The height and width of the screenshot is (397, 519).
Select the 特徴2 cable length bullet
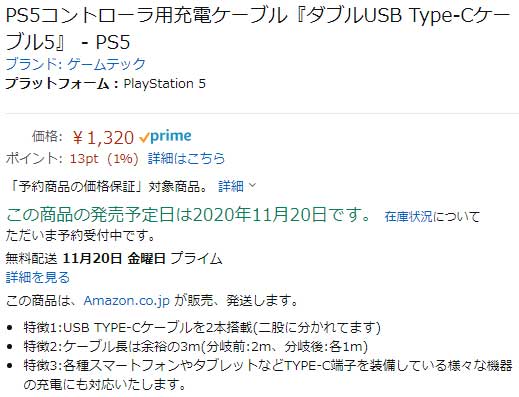click(196, 347)
